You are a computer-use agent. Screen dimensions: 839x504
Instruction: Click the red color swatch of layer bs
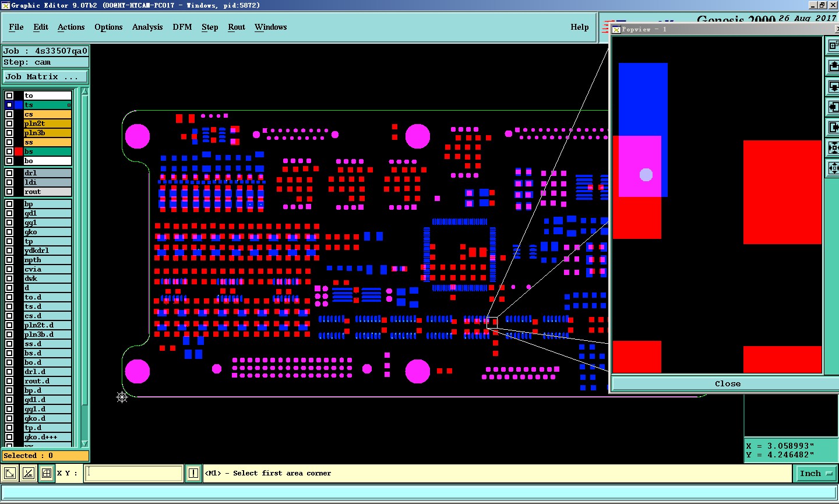[19, 151]
